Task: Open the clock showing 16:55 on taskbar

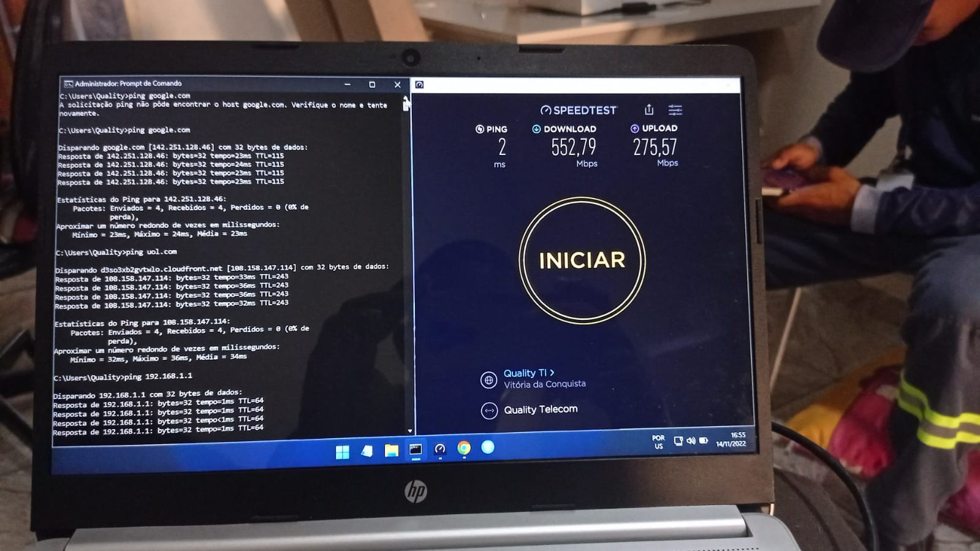Action: pos(732,439)
